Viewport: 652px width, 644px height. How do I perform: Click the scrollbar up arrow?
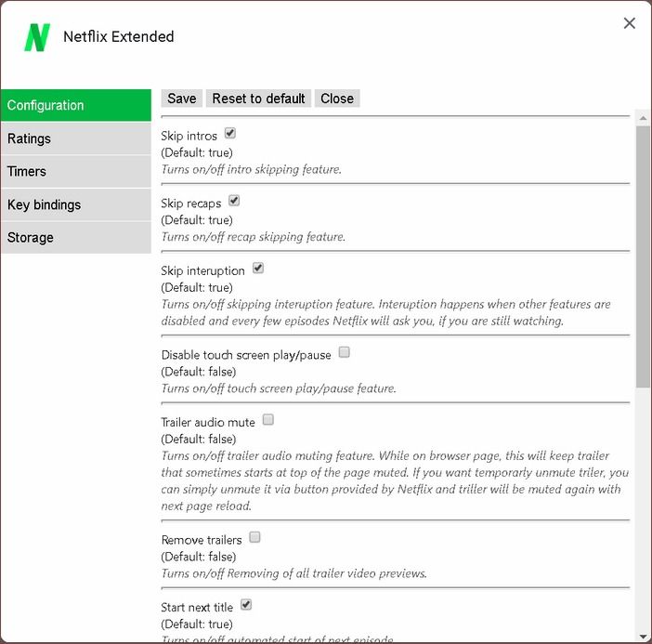[643, 118]
